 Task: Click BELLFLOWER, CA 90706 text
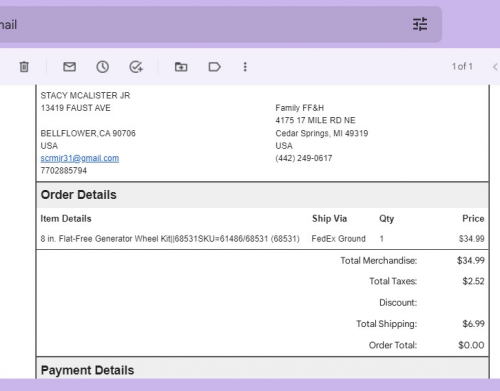88,133
